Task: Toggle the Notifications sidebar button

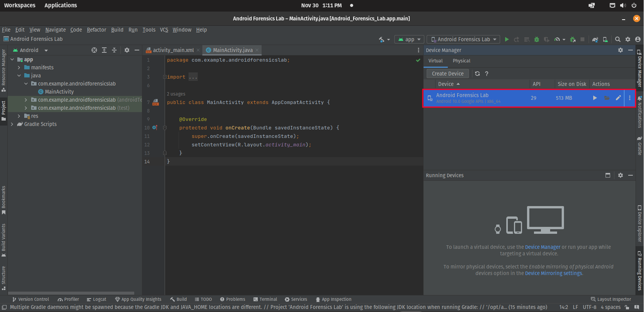Action: (640, 112)
